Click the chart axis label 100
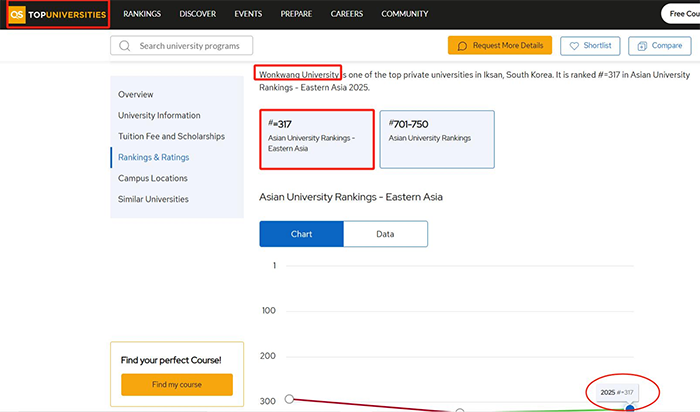This screenshot has width=700, height=412. [269, 310]
